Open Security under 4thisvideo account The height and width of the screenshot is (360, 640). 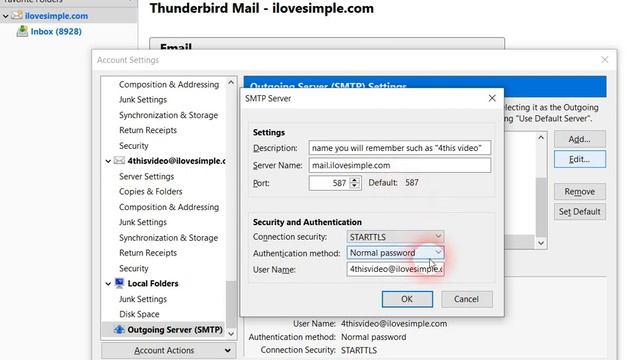click(133, 268)
